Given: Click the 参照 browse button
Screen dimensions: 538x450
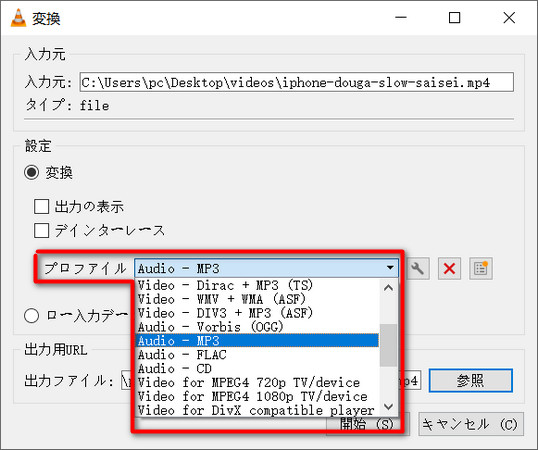Looking at the screenshot, I should (471, 380).
